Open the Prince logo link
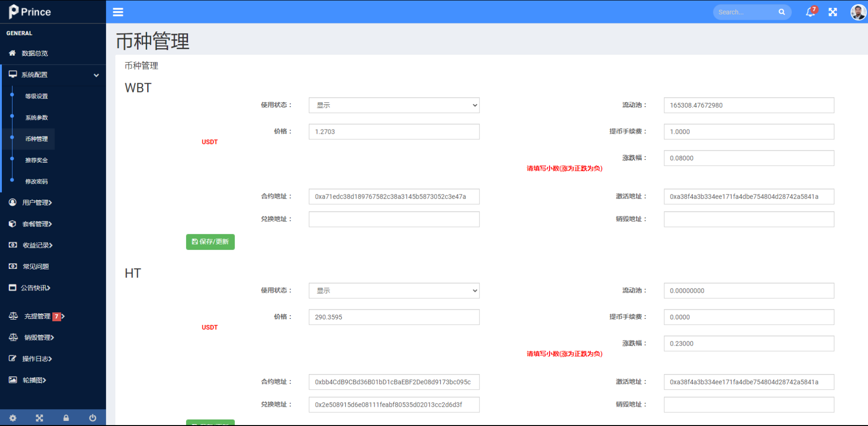The width and height of the screenshot is (868, 426). point(29,11)
